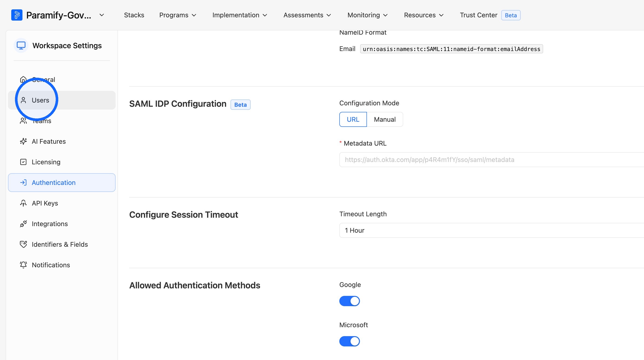Open the Identifiers & Fields settings section
The height and width of the screenshot is (360, 644).
point(62,244)
